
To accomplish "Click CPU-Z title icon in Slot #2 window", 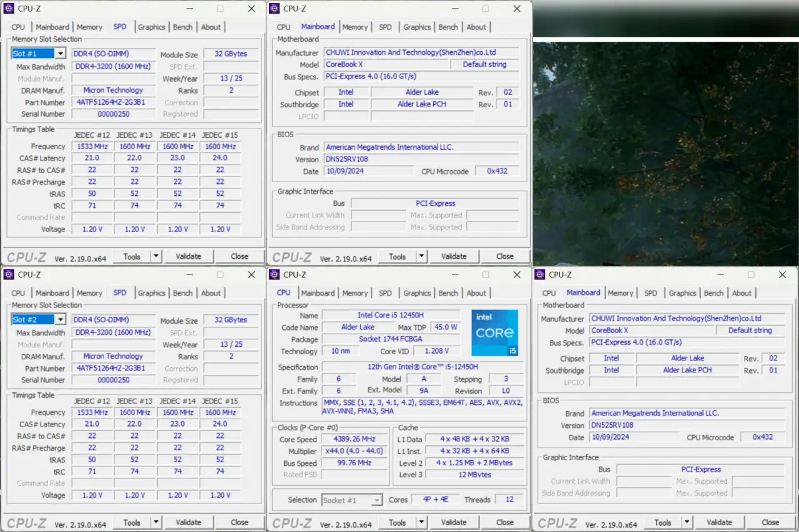I will tap(9, 274).
